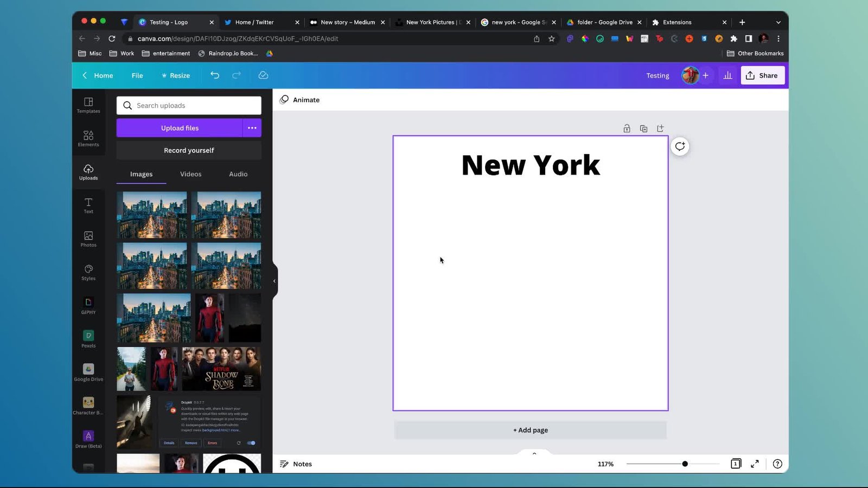The image size is (868, 488).
Task: Switch to the Images tab
Action: [x=141, y=174]
